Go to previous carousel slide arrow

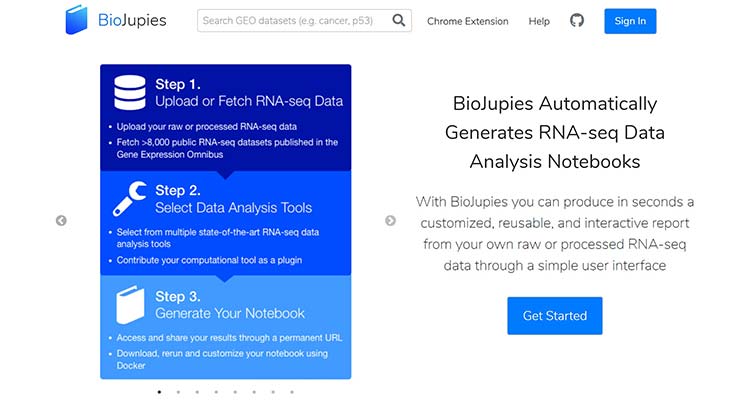coord(61,221)
